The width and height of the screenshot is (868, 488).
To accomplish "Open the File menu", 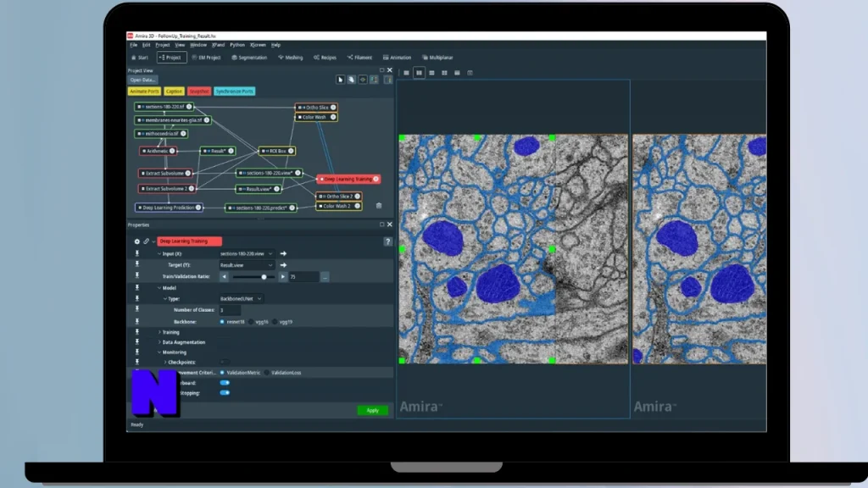I will tap(133, 45).
